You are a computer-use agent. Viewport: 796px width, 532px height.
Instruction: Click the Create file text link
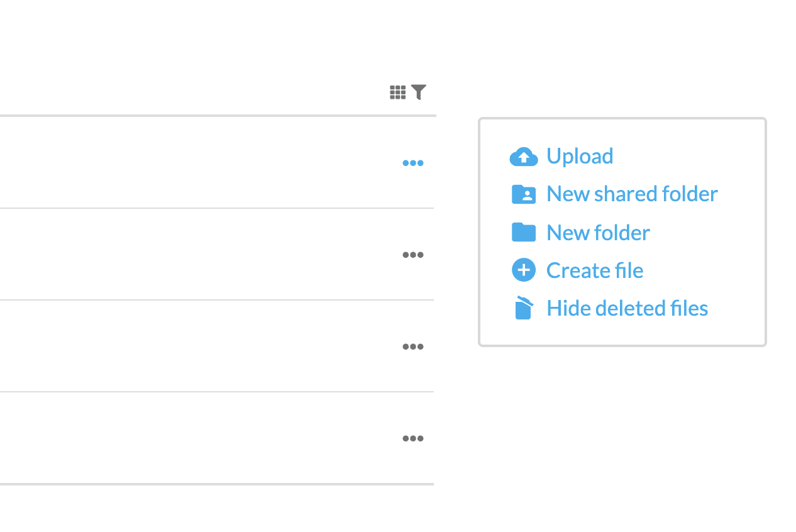[x=595, y=270]
